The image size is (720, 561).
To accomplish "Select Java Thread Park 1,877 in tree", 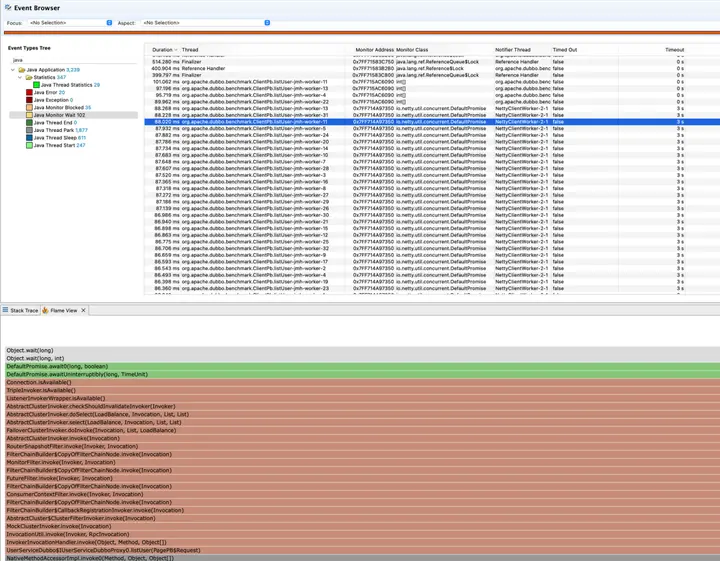I will tap(61, 130).
